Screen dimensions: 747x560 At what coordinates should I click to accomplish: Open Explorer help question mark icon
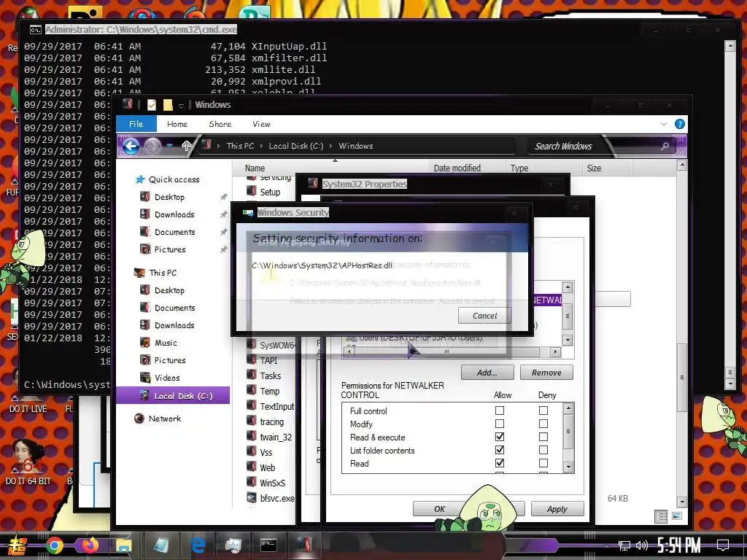point(680,124)
